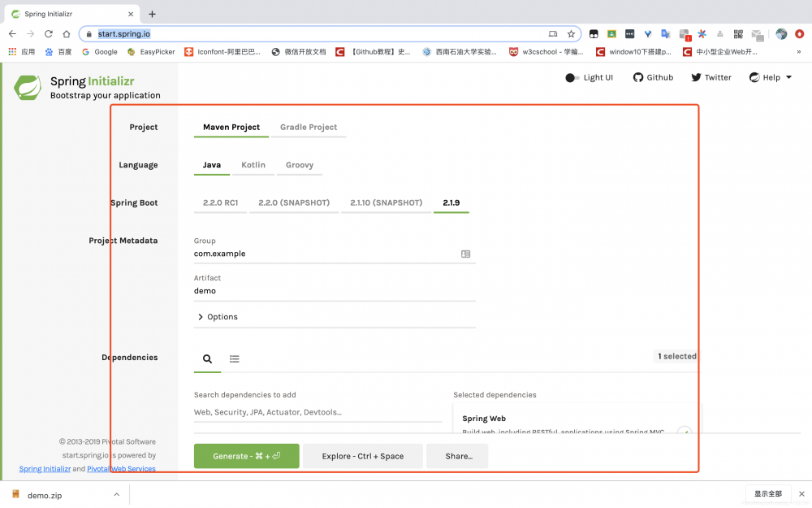This screenshot has width=812, height=508.
Task: Toggle the Light UI switch
Action: point(572,78)
